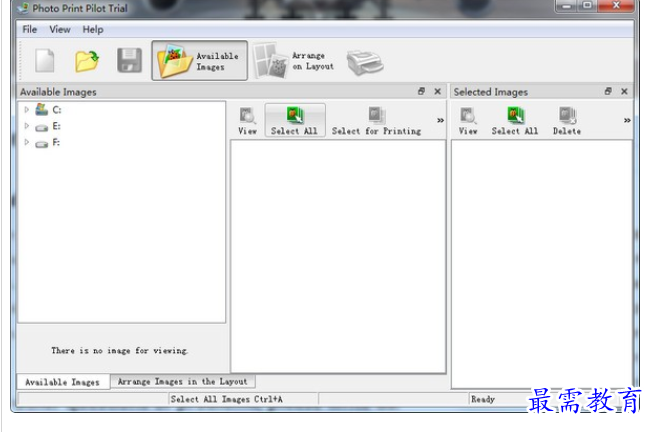Expand the E: drive node
The image size is (650, 432).
click(x=27, y=126)
